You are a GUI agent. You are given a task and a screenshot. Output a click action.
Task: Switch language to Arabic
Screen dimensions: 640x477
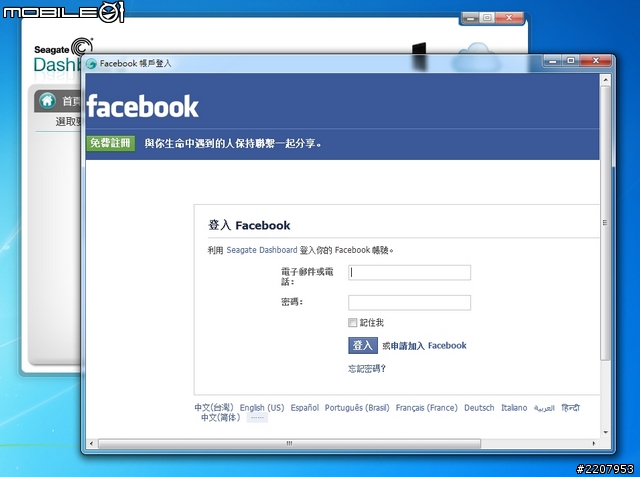coord(544,408)
